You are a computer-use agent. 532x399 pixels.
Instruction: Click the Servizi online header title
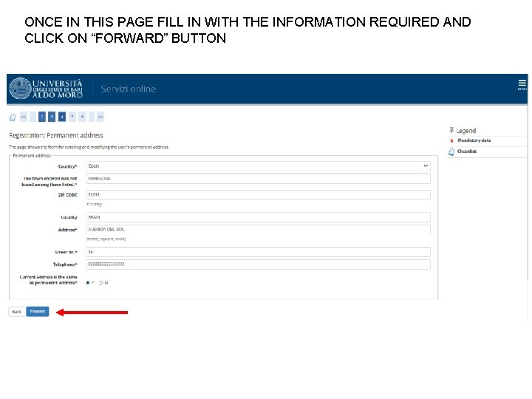pos(129,89)
